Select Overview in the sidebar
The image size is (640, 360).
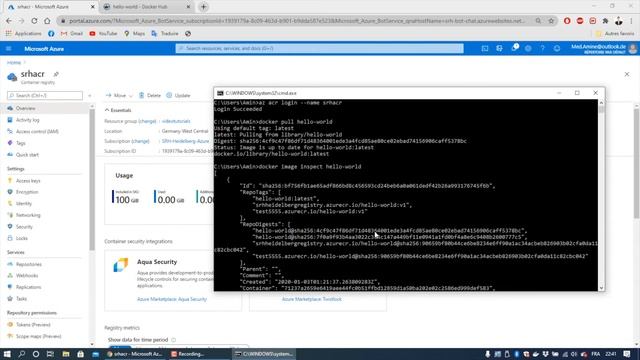(x=25, y=108)
